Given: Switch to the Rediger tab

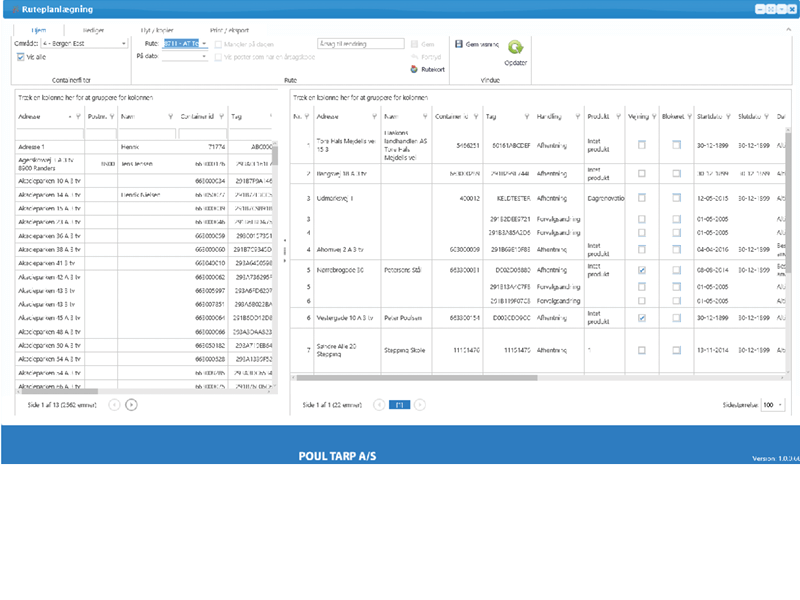Looking at the screenshot, I should point(93,30).
